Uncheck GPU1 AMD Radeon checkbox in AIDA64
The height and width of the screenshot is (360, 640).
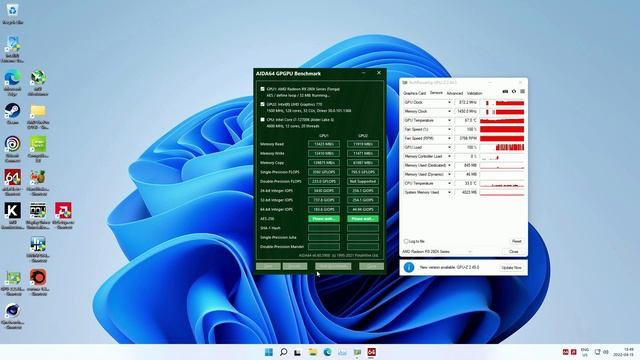click(262, 89)
